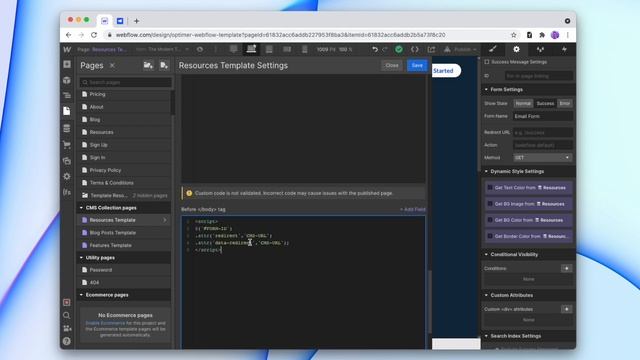The image size is (640, 360).
Task: Open the Finsweet sidebar icon
Action: (x=67, y=192)
